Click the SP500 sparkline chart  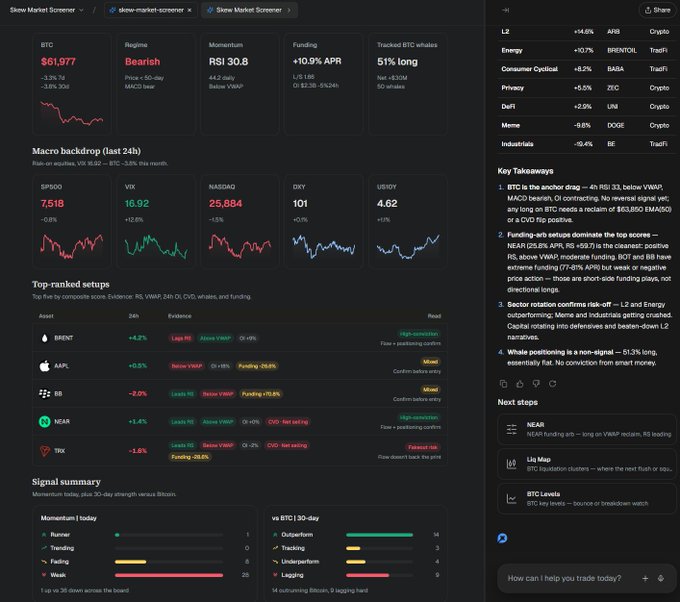[72, 246]
